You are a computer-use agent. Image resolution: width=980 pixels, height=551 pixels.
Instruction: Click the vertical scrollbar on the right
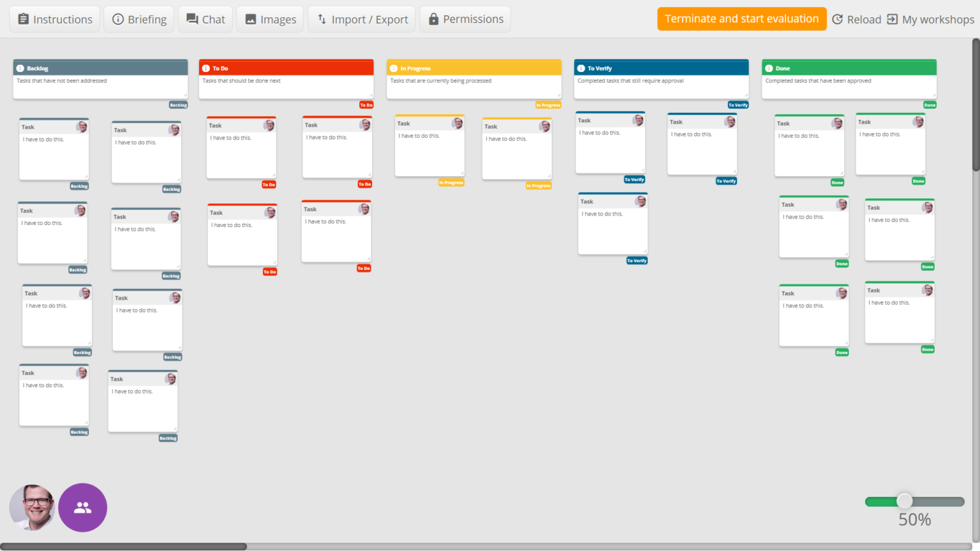(x=976, y=105)
